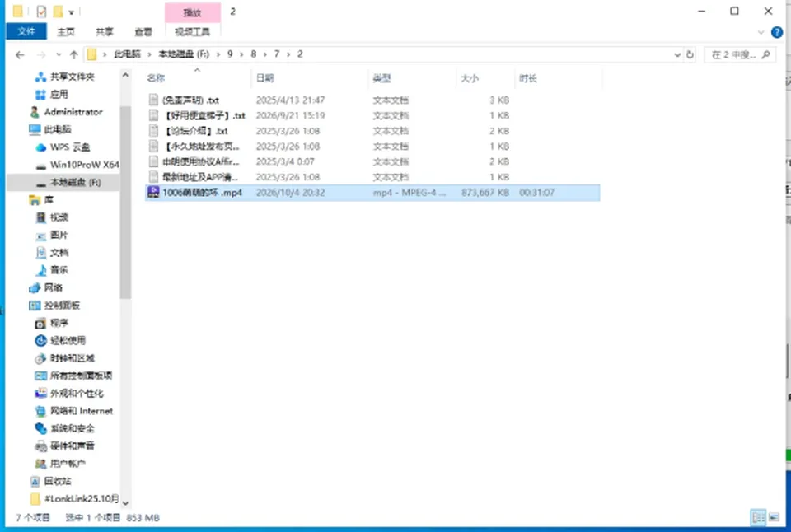Switch to large thumbnails view icon
Screen dimensions: 791x532
[x=774, y=517]
